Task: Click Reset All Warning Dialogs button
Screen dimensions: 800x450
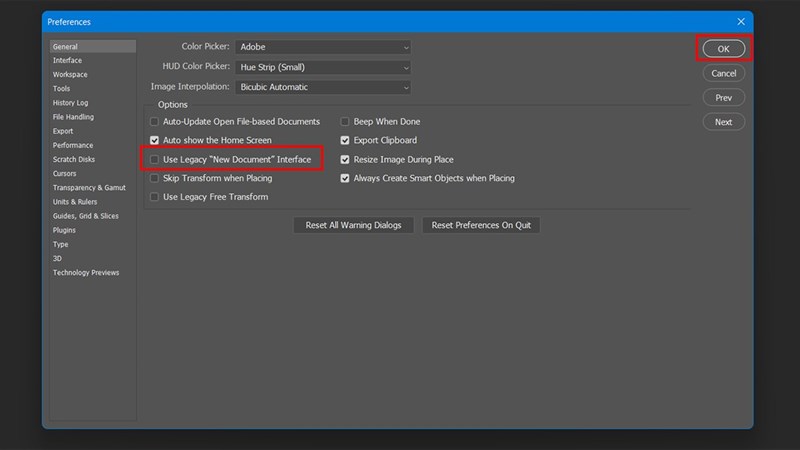Action: [353, 225]
